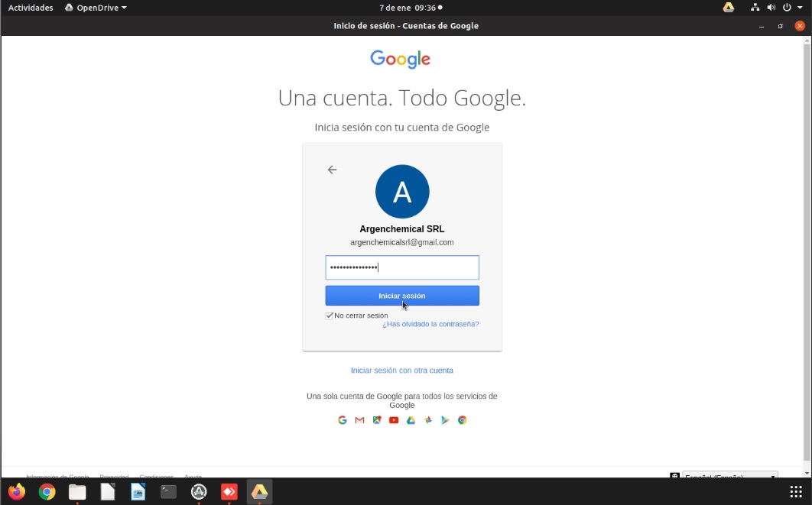This screenshot has height=505, width=812.
Task: Uncheck the No cerrar sesión checkbox
Action: (x=329, y=316)
